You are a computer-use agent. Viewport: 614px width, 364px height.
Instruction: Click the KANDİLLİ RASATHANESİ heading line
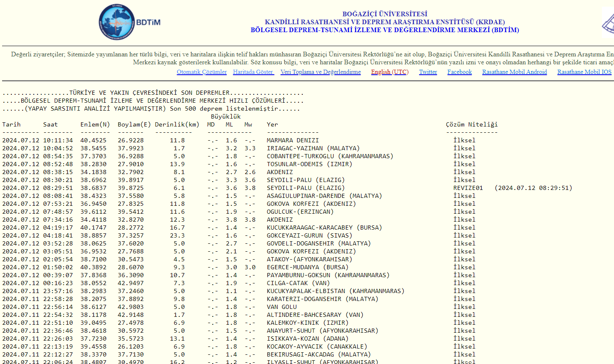pos(385,22)
